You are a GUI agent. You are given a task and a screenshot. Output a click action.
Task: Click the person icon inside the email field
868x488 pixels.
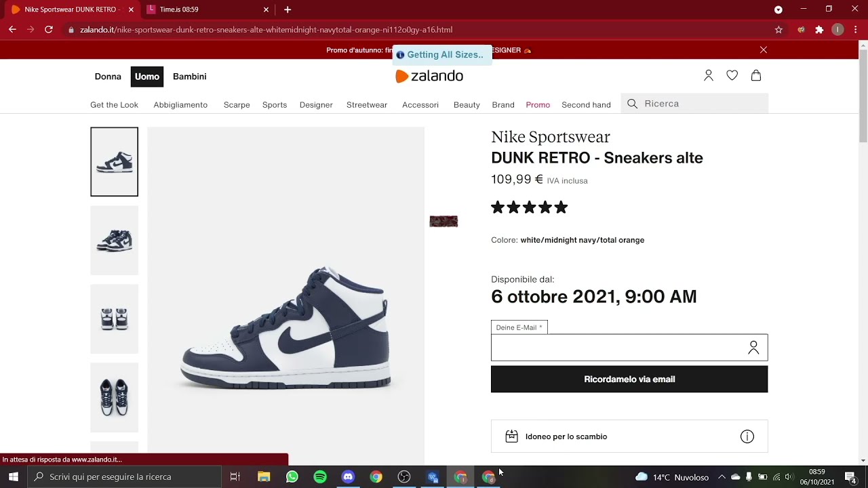click(753, 348)
